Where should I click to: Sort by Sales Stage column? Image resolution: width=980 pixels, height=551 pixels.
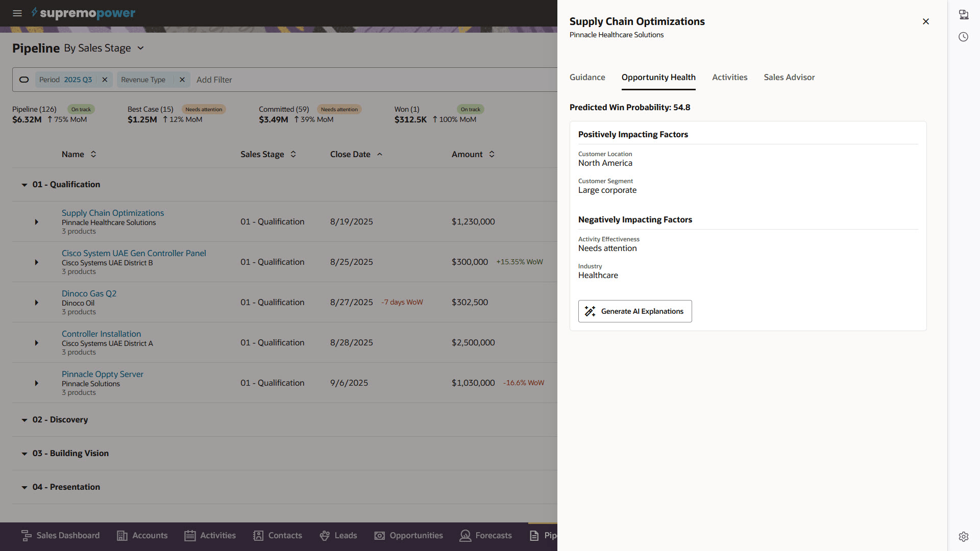coord(293,154)
